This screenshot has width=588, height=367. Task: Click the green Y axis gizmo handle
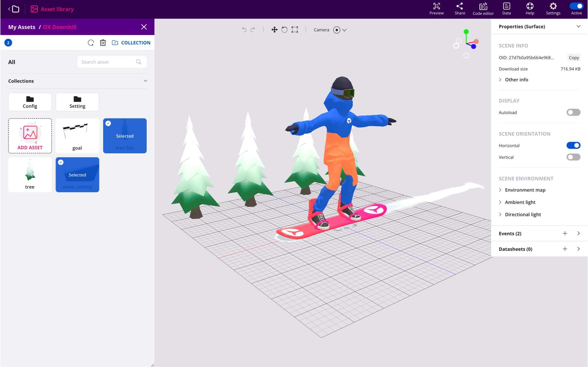coord(466,32)
